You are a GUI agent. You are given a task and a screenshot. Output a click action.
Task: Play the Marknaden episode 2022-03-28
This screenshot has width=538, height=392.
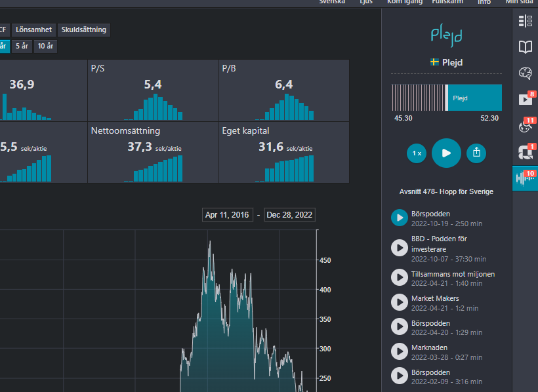[400, 351]
